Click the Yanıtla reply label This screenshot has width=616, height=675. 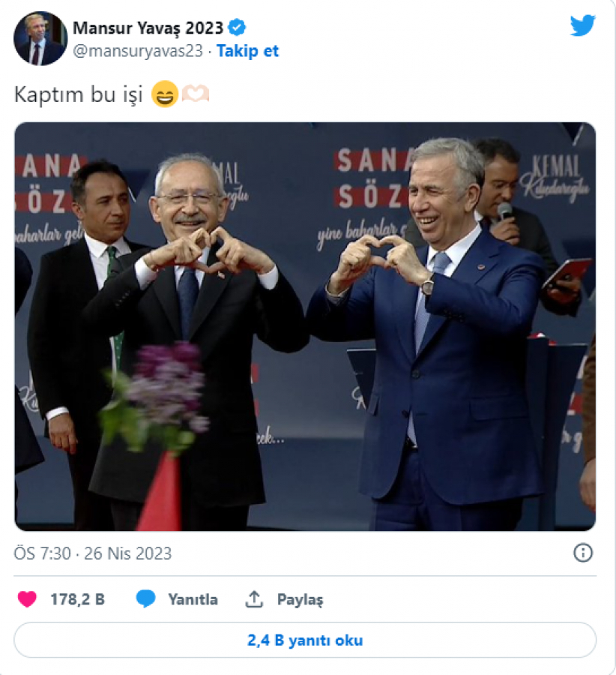tap(193, 599)
